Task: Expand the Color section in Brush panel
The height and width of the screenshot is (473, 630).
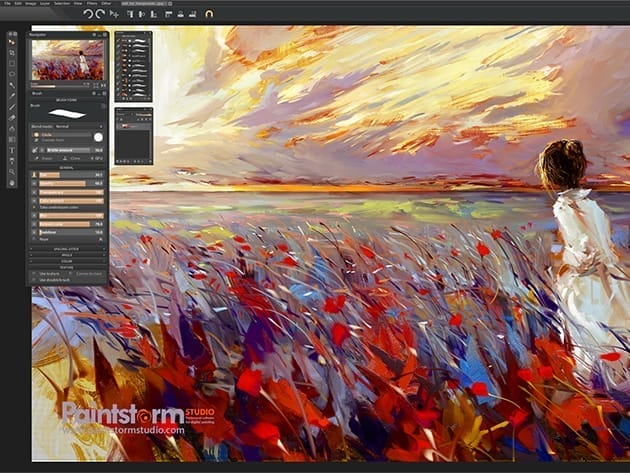Action: (x=68, y=261)
